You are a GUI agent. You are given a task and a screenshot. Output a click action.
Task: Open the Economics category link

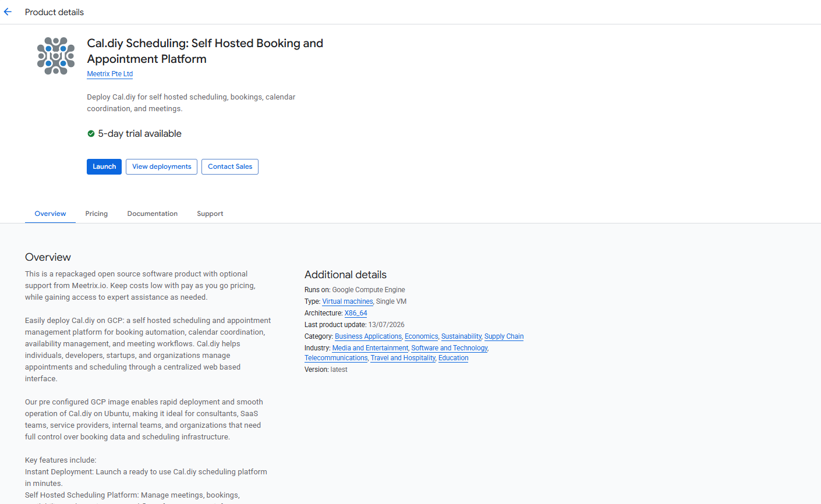(422, 336)
